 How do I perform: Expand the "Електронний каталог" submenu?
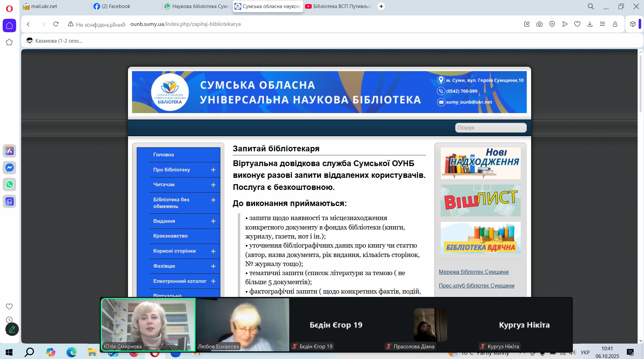coord(213,281)
